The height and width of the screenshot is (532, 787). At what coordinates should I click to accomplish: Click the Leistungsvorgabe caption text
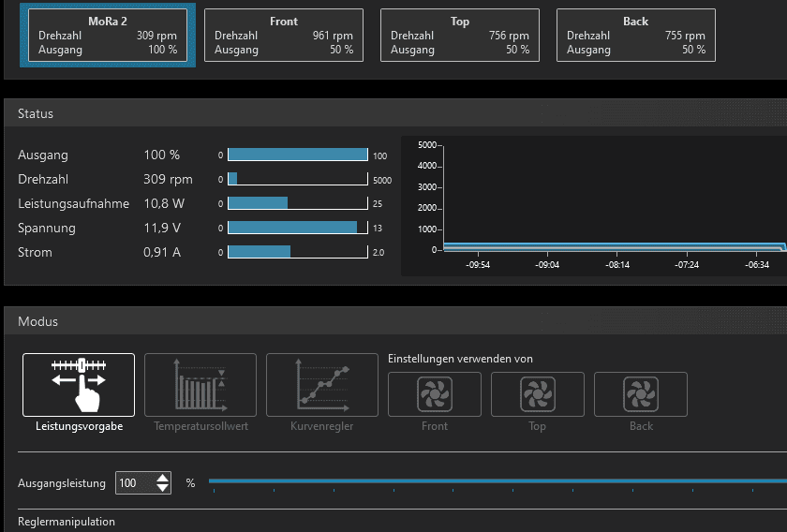80,426
